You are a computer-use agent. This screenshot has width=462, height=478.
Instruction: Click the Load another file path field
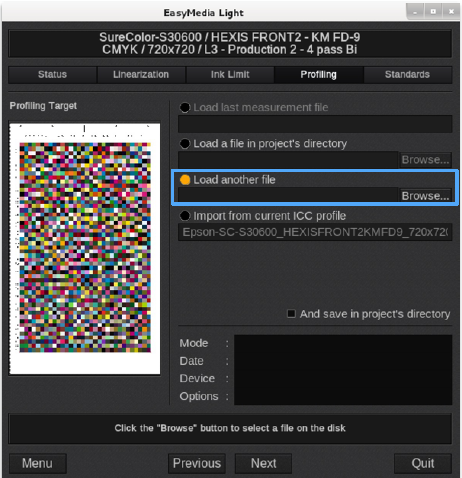[288, 196]
